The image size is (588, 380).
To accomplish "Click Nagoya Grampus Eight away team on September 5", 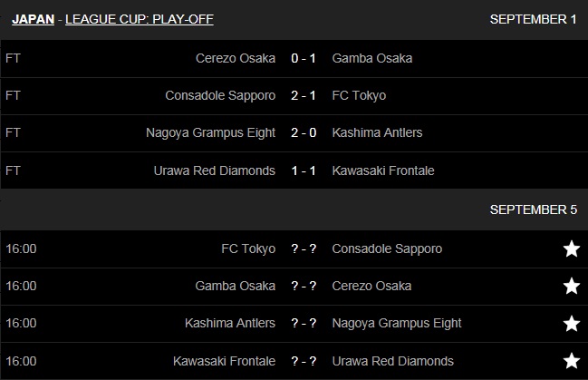I will coord(397,323).
